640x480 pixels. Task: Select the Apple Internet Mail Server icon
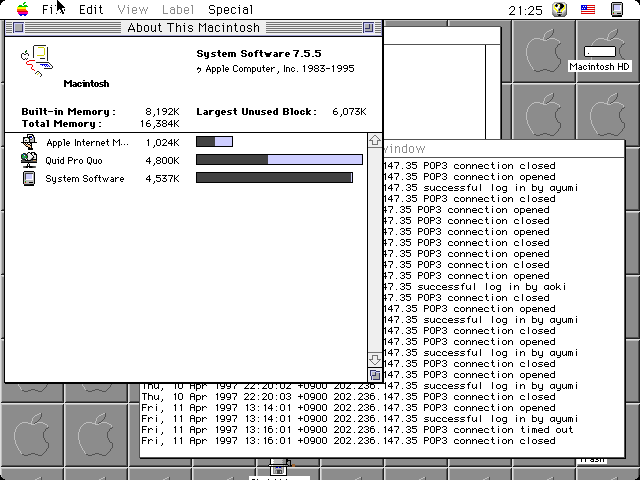[29, 142]
